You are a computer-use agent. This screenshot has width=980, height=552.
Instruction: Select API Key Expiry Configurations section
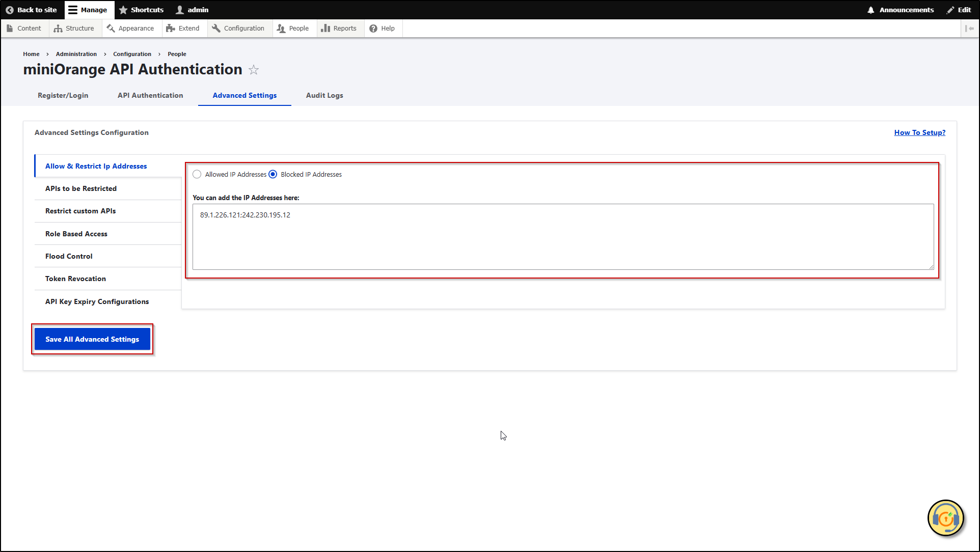coord(108,301)
